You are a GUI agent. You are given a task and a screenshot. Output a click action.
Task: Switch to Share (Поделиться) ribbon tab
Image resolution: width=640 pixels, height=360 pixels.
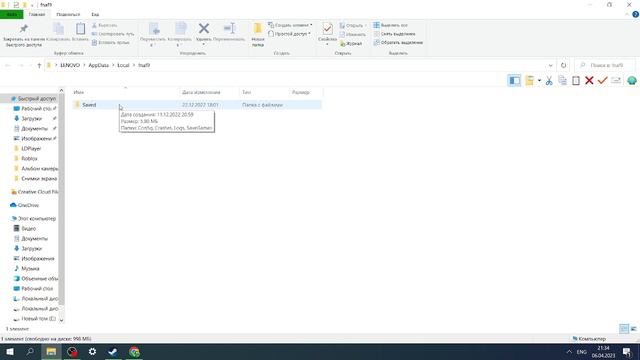pyautogui.click(x=68, y=15)
